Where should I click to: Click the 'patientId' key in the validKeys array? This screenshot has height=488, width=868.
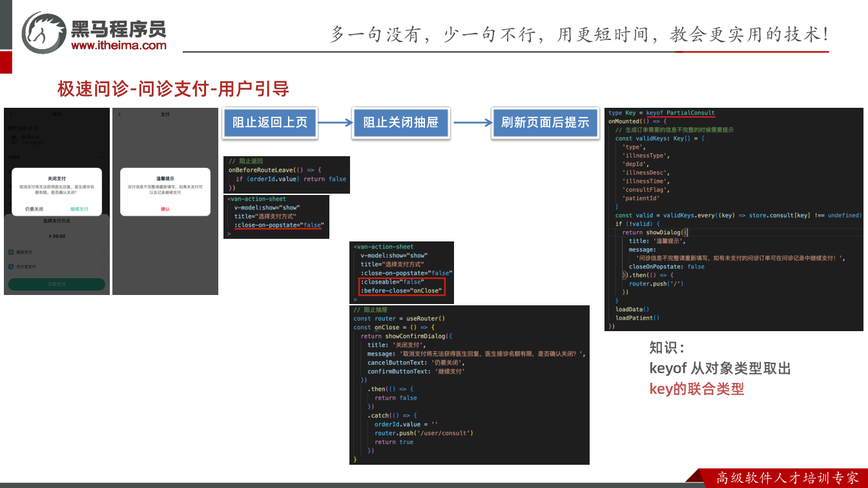pos(643,199)
